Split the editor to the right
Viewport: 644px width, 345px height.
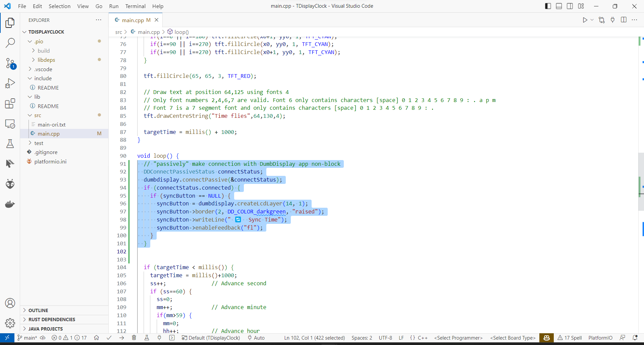tap(624, 20)
